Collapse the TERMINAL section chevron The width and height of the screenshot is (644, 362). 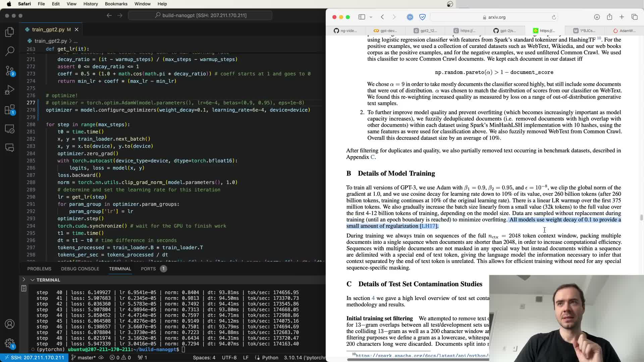(33, 280)
